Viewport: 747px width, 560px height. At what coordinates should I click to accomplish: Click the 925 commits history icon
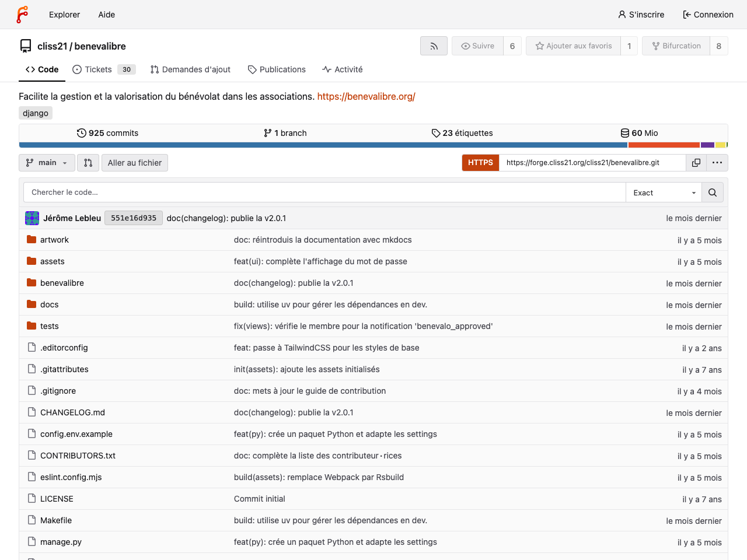(x=81, y=132)
